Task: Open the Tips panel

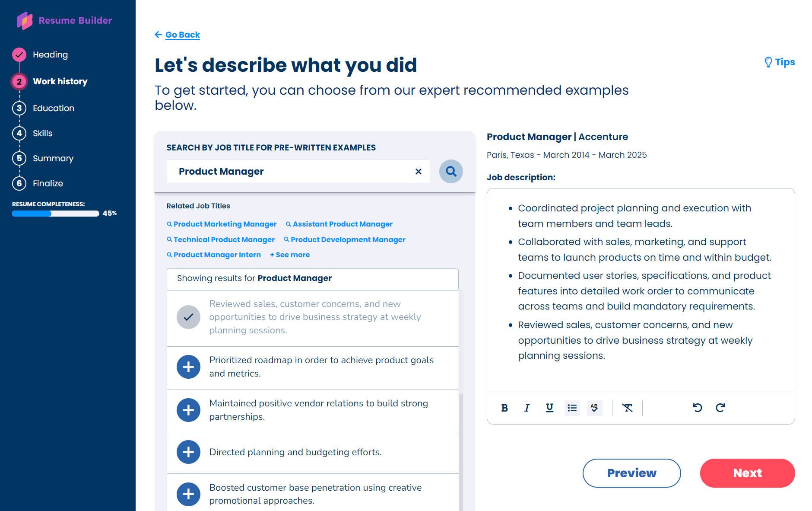Action: [x=780, y=62]
